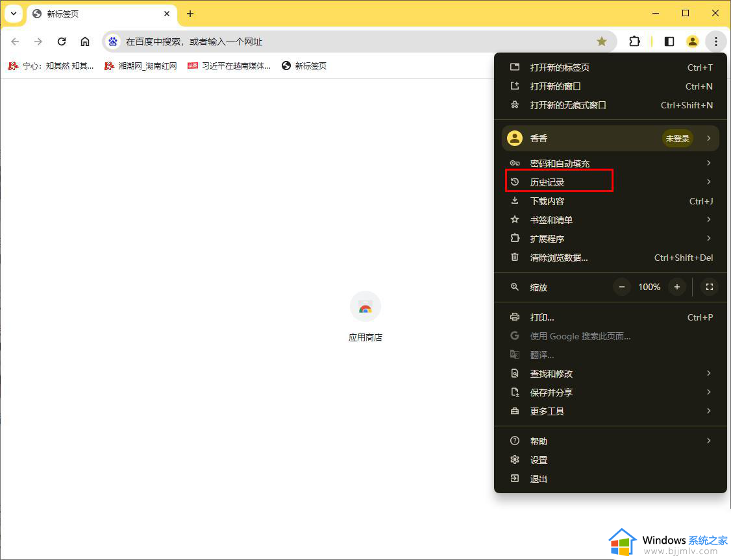This screenshot has width=731, height=560.
Task: Open 保存并分享 menu entry
Action: (x=610, y=393)
